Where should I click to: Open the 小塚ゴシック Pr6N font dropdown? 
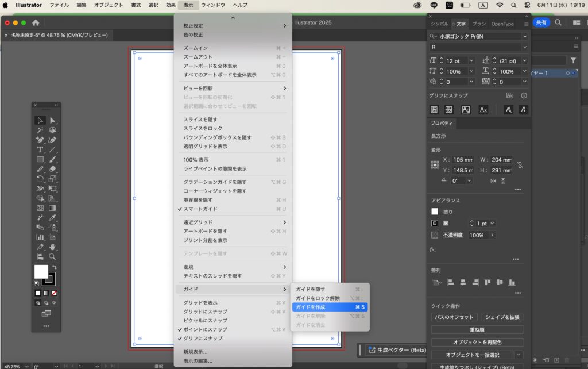[x=525, y=36]
